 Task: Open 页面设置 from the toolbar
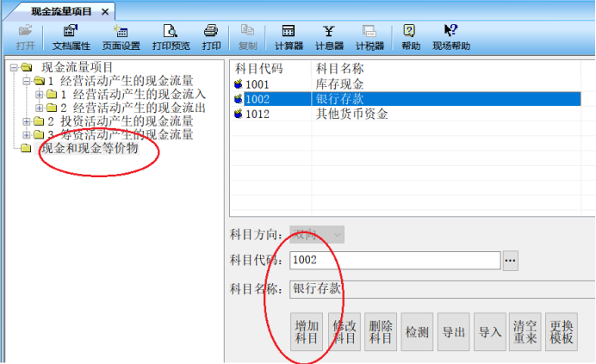tap(121, 37)
